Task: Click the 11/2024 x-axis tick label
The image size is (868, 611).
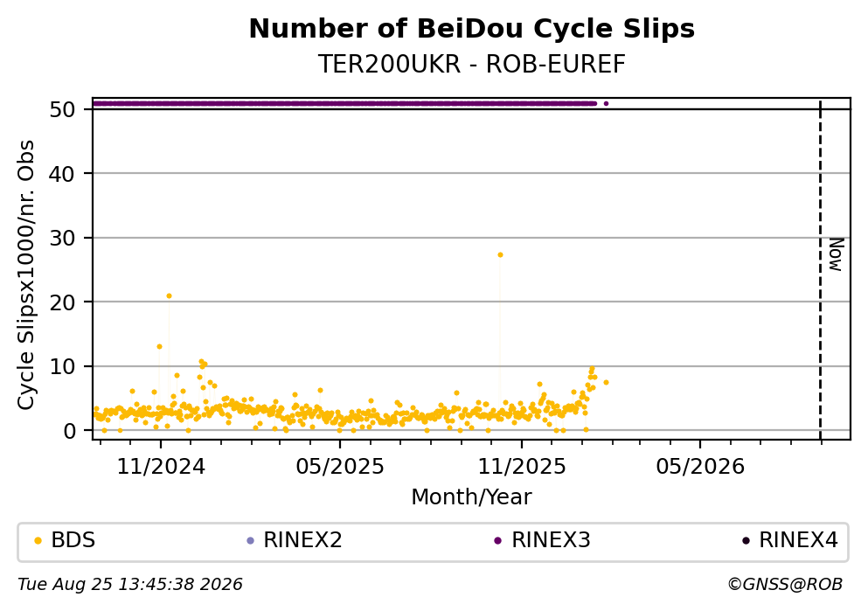Action: pyautogui.click(x=161, y=467)
